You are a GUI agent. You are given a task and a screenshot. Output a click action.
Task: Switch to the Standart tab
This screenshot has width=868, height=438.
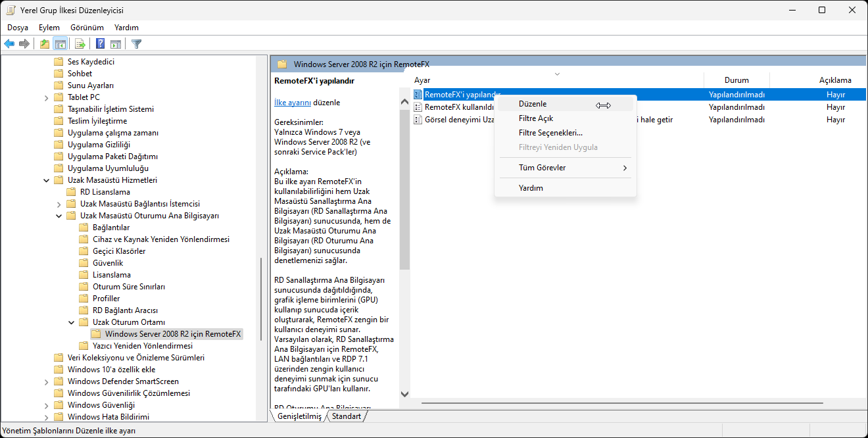point(347,416)
